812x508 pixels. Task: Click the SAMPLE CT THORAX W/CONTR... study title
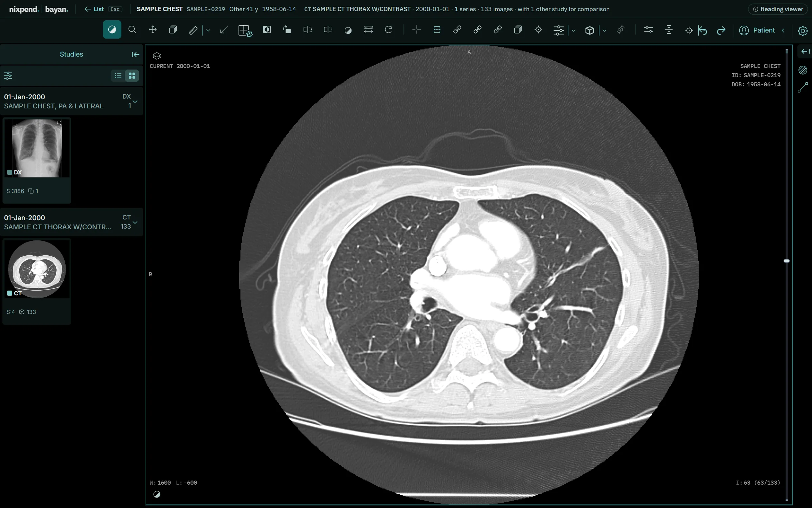pyautogui.click(x=58, y=227)
